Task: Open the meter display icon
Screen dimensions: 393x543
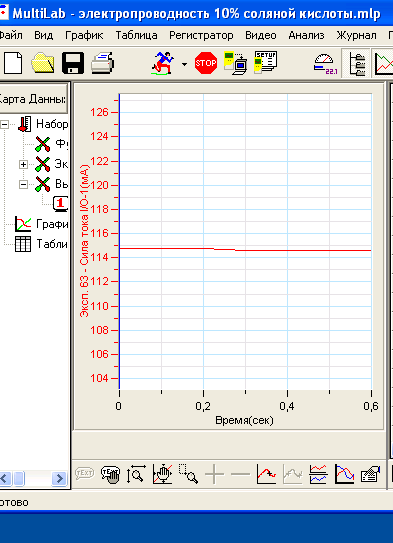Action: pyautogui.click(x=325, y=64)
